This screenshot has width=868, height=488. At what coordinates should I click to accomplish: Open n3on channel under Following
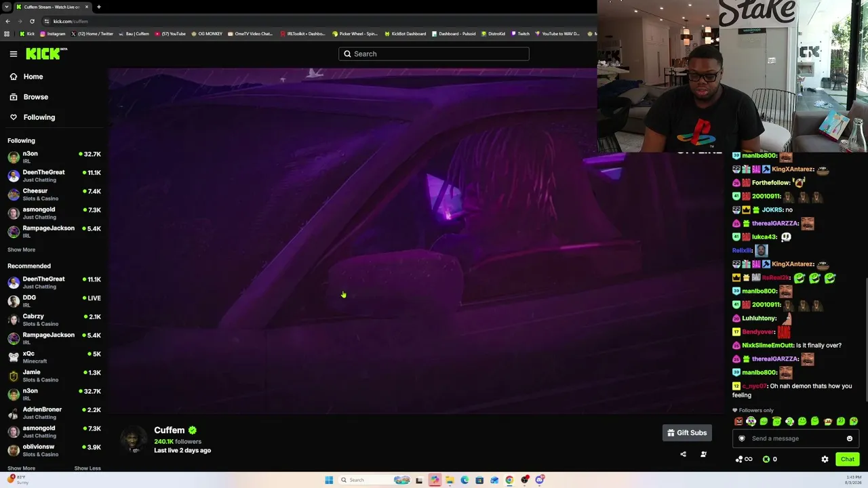click(x=54, y=157)
